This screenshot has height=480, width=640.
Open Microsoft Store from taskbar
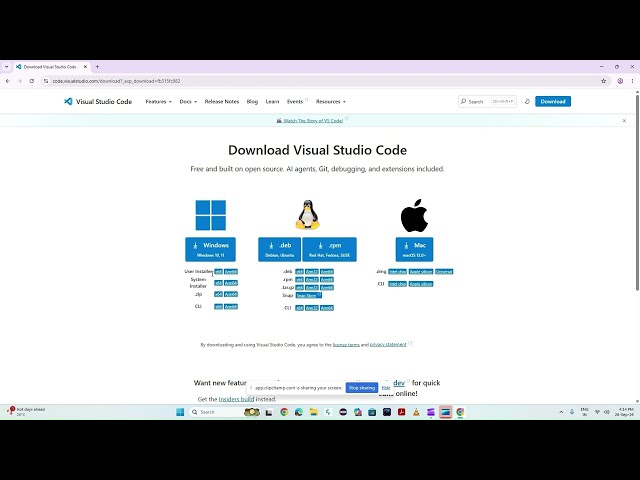tap(372, 412)
